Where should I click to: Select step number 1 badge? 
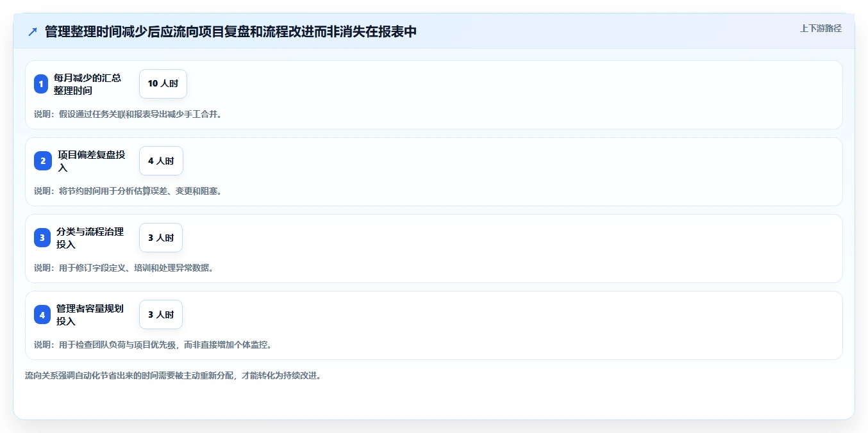coord(41,84)
